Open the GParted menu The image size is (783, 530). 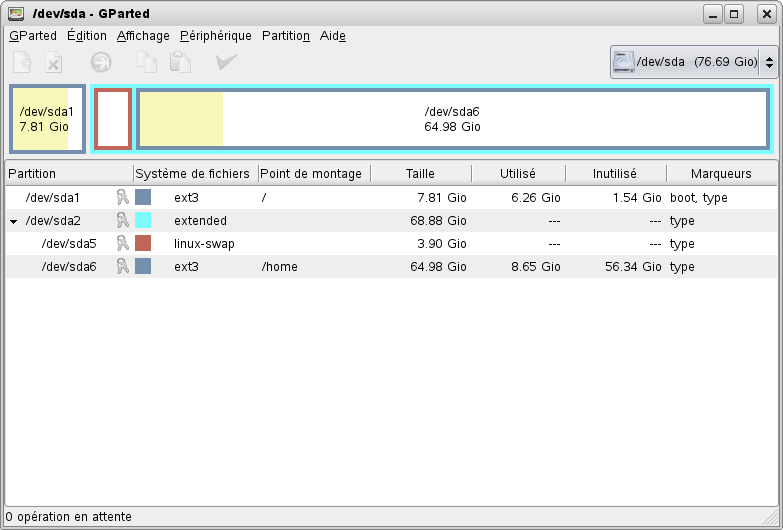coord(33,36)
